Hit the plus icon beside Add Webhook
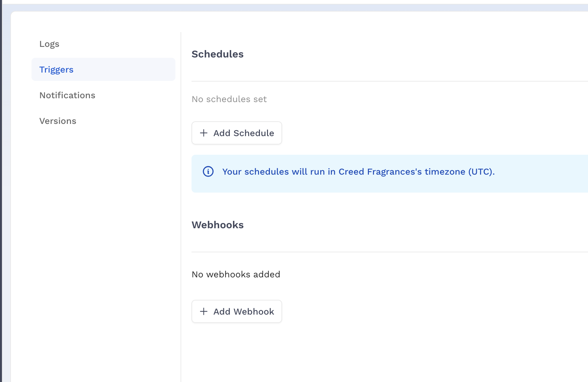Viewport: 588px width, 382px height. (204, 312)
